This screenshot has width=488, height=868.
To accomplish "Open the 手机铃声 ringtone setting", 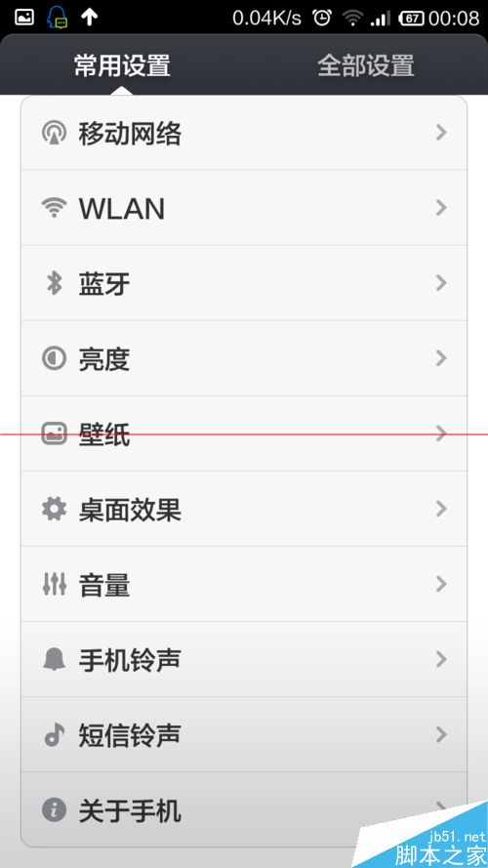I will click(244, 659).
